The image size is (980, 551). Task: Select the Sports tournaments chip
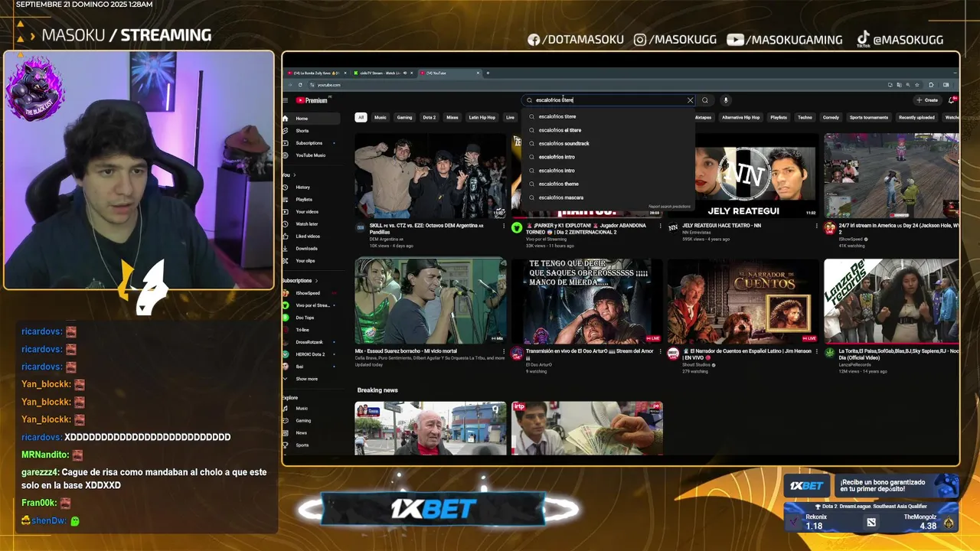[x=869, y=118]
